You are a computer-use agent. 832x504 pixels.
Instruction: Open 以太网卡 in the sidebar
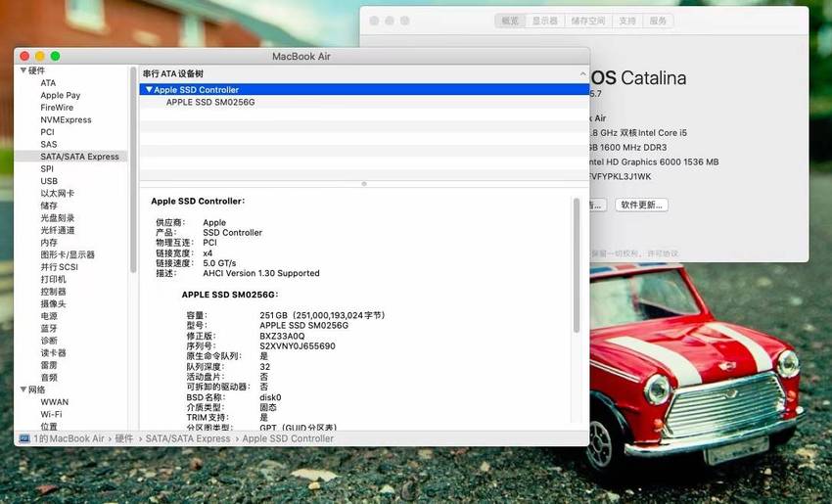pyautogui.click(x=58, y=193)
